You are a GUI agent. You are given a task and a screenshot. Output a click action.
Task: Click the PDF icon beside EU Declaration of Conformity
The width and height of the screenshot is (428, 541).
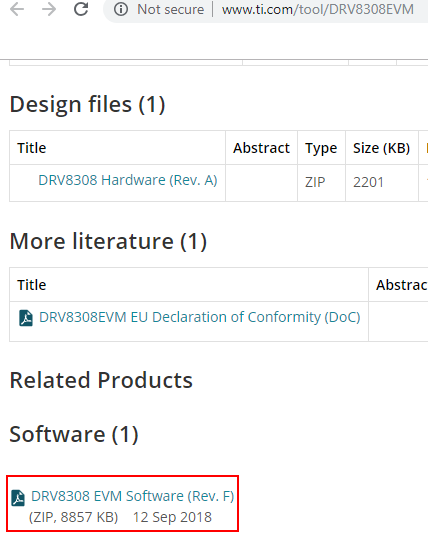[26, 318]
